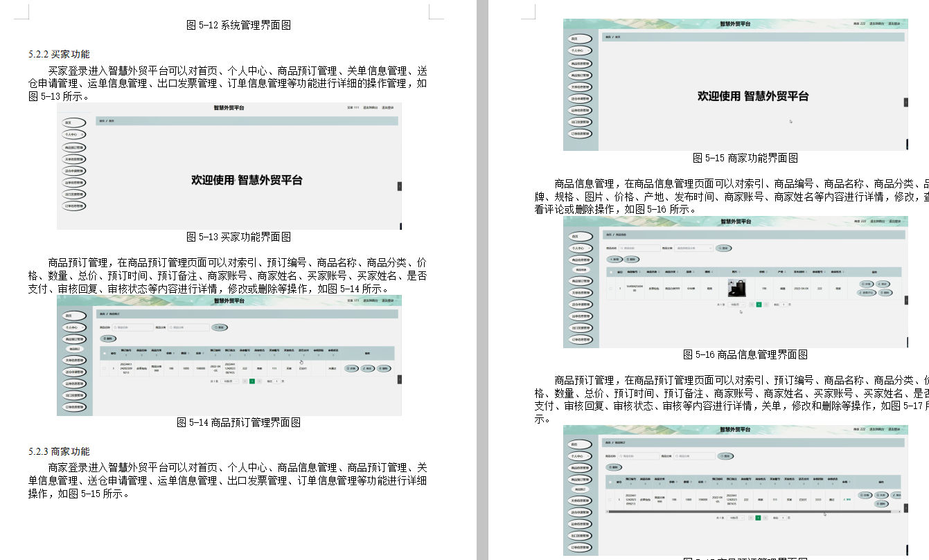This screenshot has height=560, width=929.
Task: Tick row 1 checkbox in figure 5-14 table
Action: 105,368
